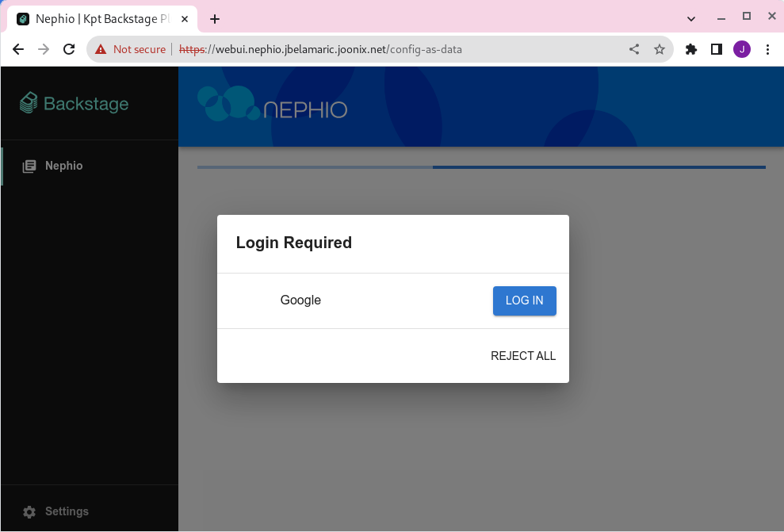Open the tab search chevron near window controls

(x=690, y=17)
